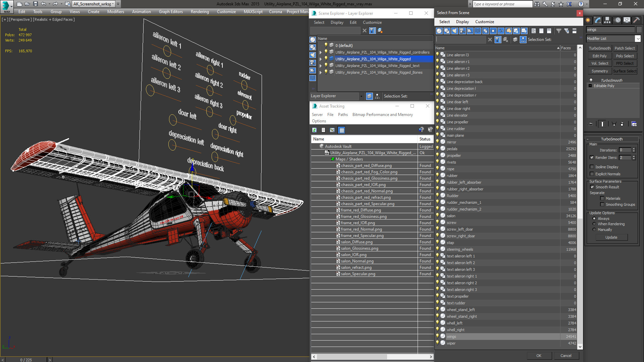The image size is (644, 362).
Task: Expand the Wilga_White_Rigged_controllers layer
Action: tap(321, 52)
